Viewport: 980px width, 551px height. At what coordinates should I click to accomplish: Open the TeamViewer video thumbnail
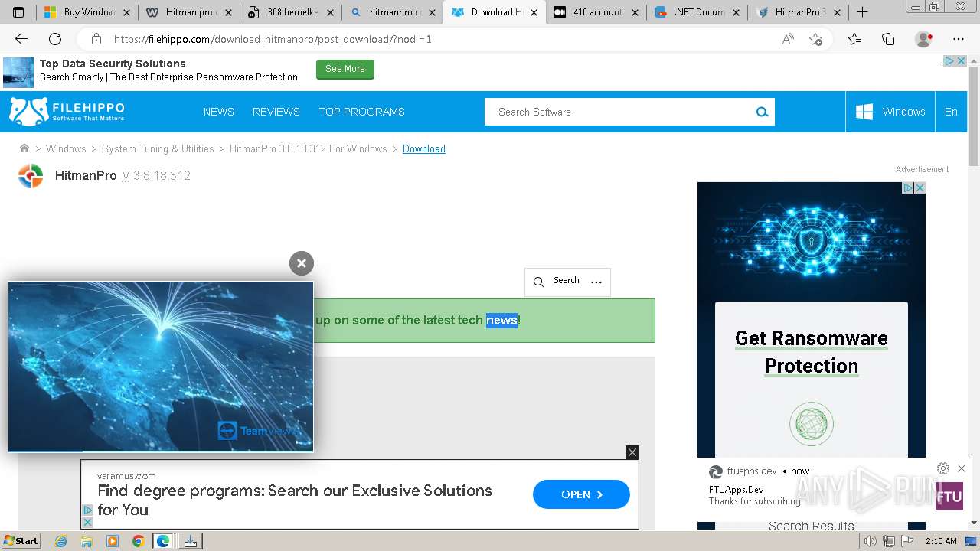pyautogui.click(x=161, y=367)
